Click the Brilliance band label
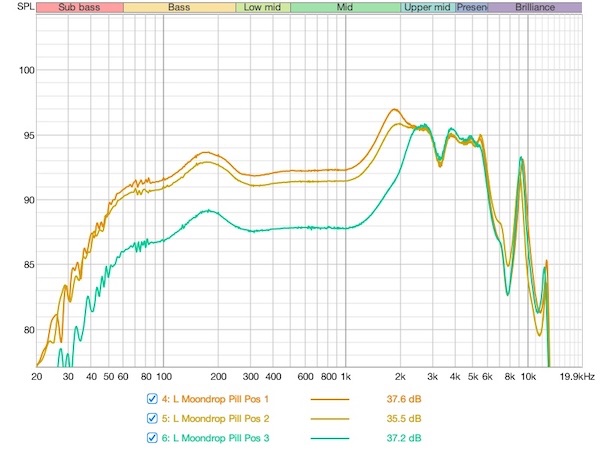The height and width of the screenshot is (449, 600). [534, 7]
